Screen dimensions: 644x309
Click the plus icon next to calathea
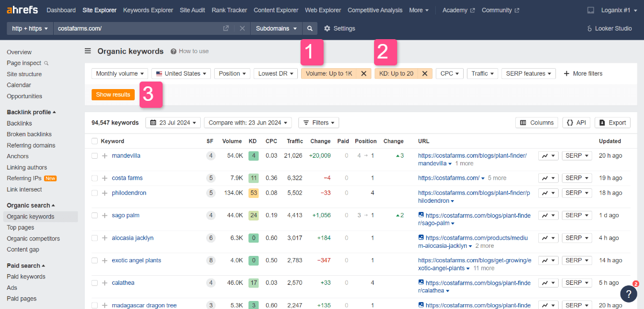105,283
